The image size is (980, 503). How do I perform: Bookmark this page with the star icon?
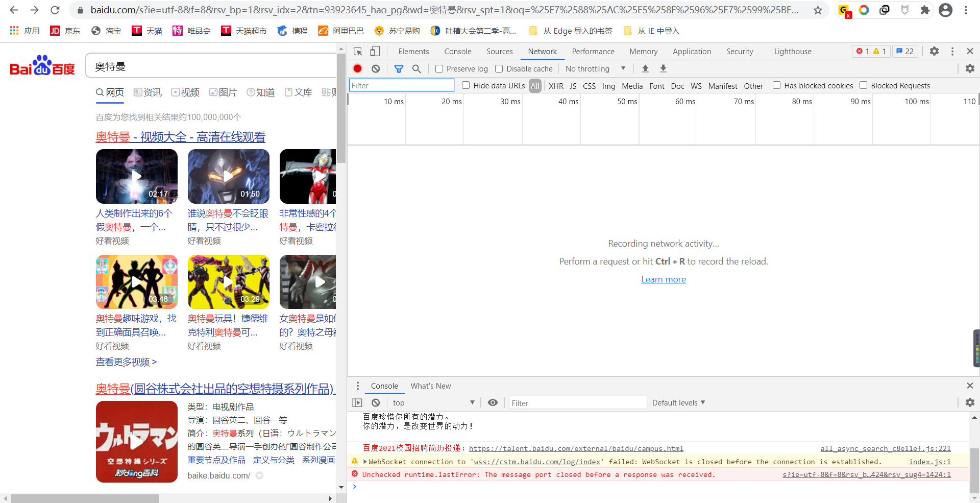pos(818,10)
